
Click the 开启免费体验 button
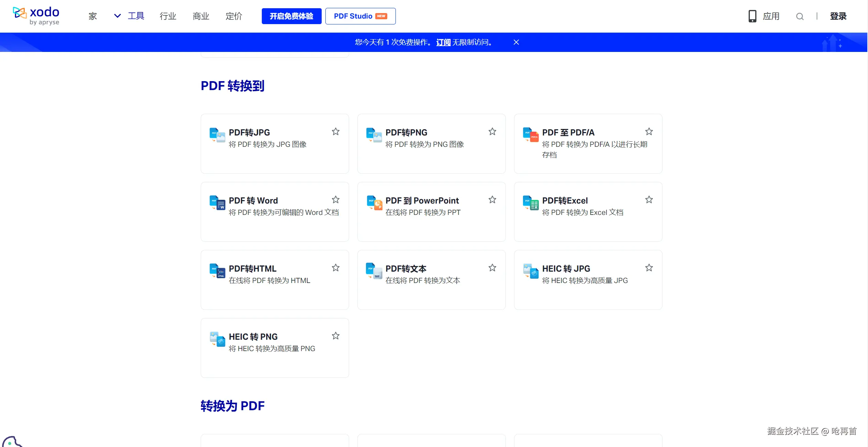[x=291, y=16]
